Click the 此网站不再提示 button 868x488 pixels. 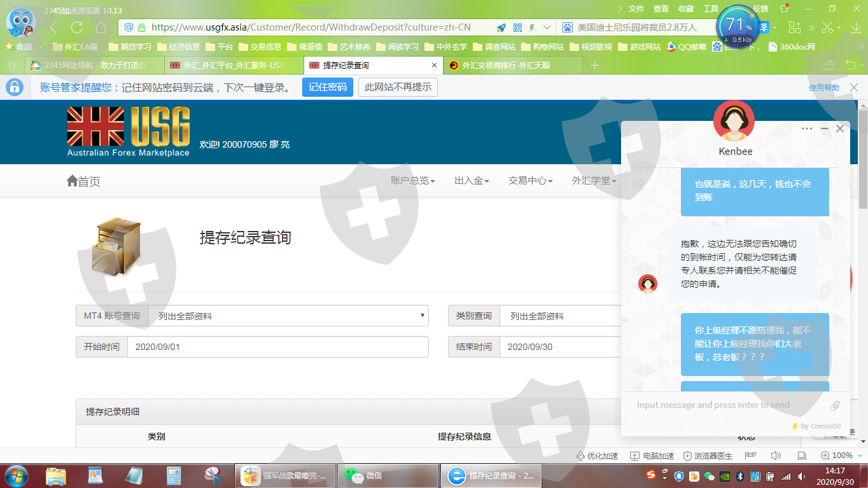(398, 87)
